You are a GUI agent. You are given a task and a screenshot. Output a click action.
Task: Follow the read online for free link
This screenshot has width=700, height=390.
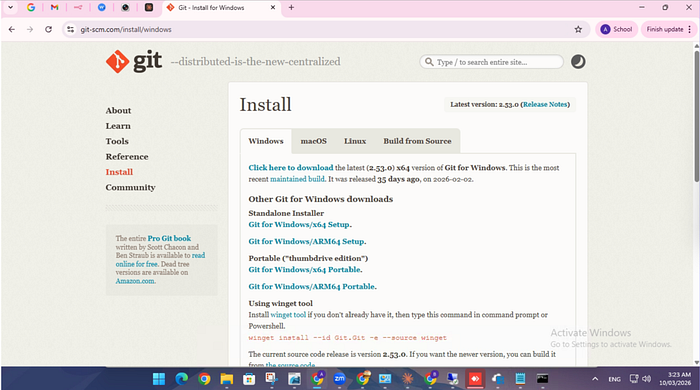[x=160, y=260]
